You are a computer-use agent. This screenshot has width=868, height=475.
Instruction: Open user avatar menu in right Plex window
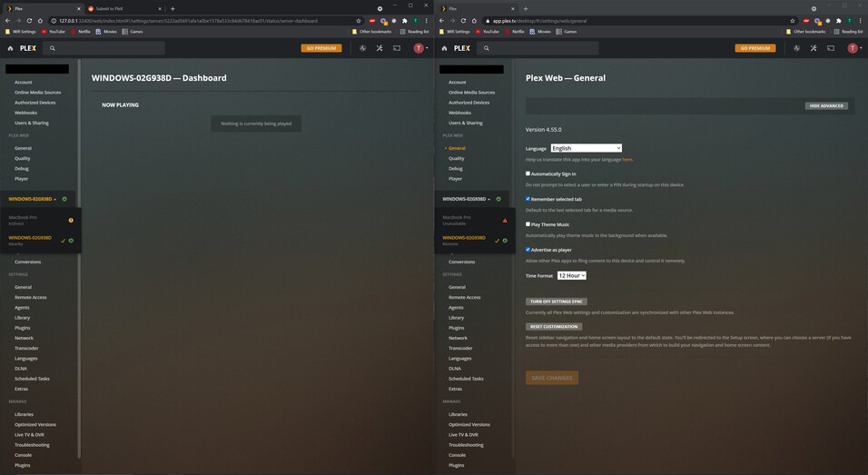click(854, 48)
